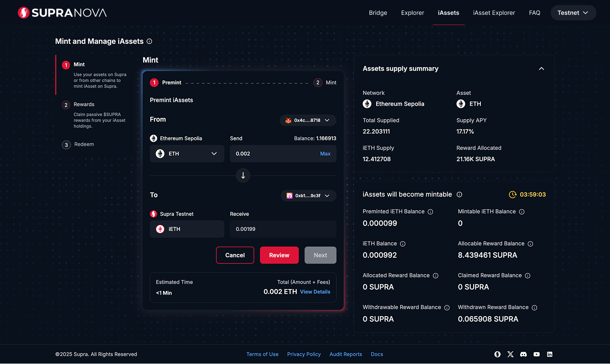This screenshot has height=364, width=610.
Task: Open Docs footer link
Action: point(377,354)
